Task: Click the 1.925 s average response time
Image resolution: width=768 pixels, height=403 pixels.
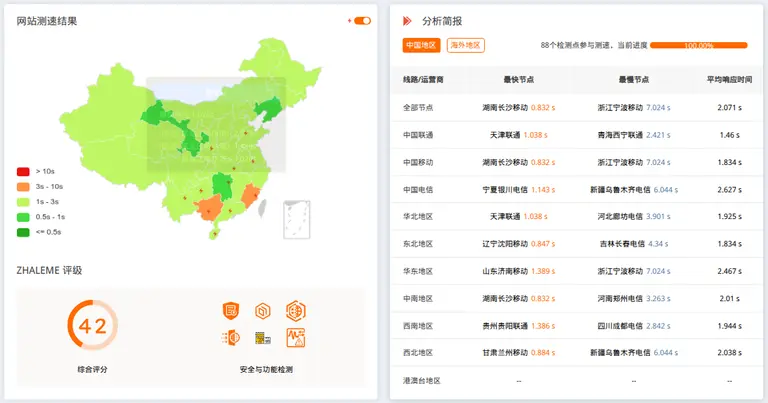Action: coord(729,216)
